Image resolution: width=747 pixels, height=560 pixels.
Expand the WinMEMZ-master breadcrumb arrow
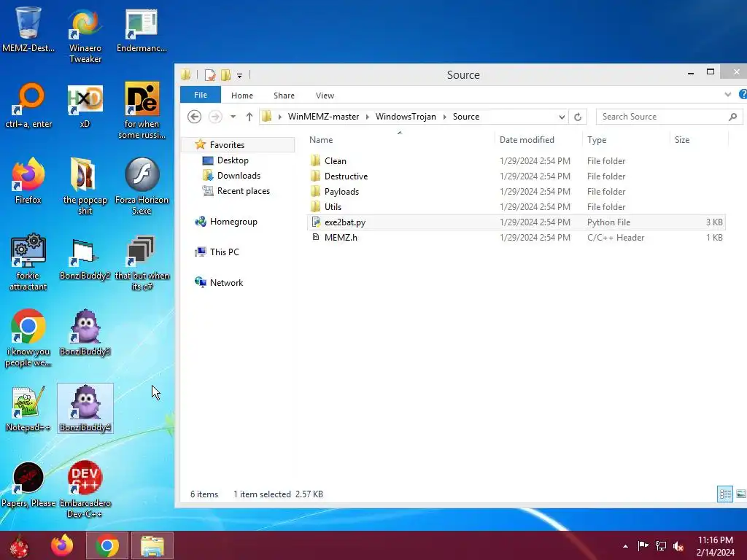(x=368, y=117)
